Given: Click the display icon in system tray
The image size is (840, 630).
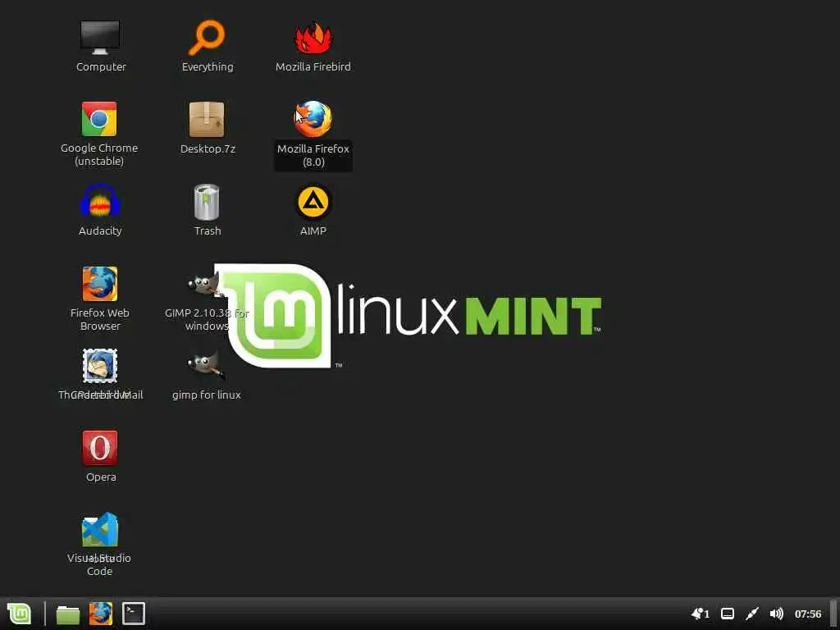Looking at the screenshot, I should point(728,614).
